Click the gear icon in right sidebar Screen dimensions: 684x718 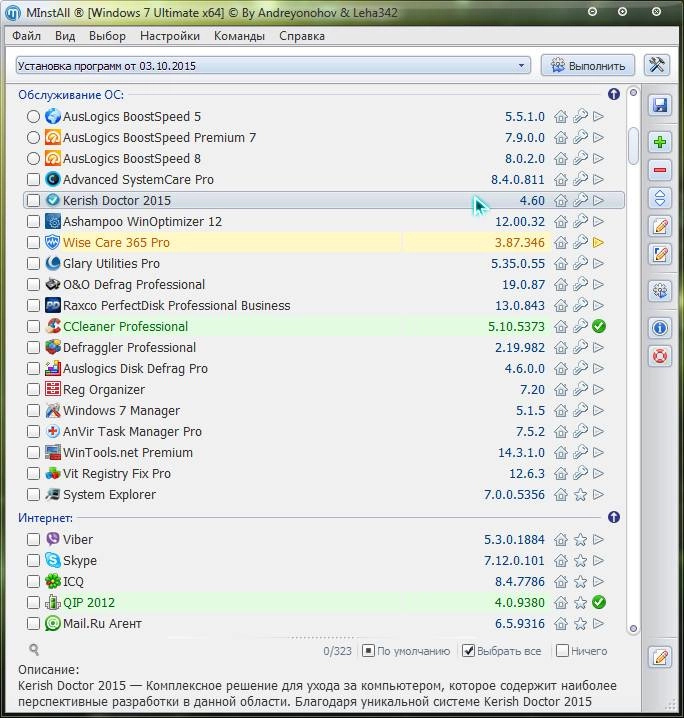660,291
